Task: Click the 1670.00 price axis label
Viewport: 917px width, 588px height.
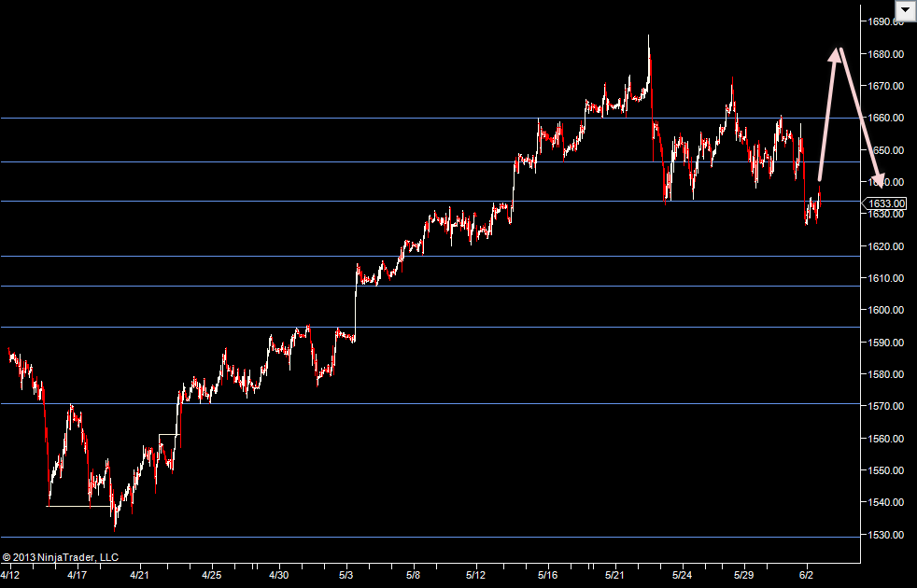Action: click(885, 86)
